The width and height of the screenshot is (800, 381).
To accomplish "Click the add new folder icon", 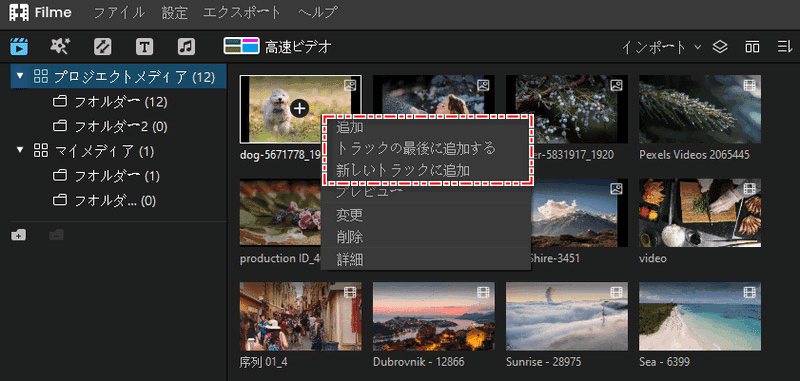I will (18, 235).
